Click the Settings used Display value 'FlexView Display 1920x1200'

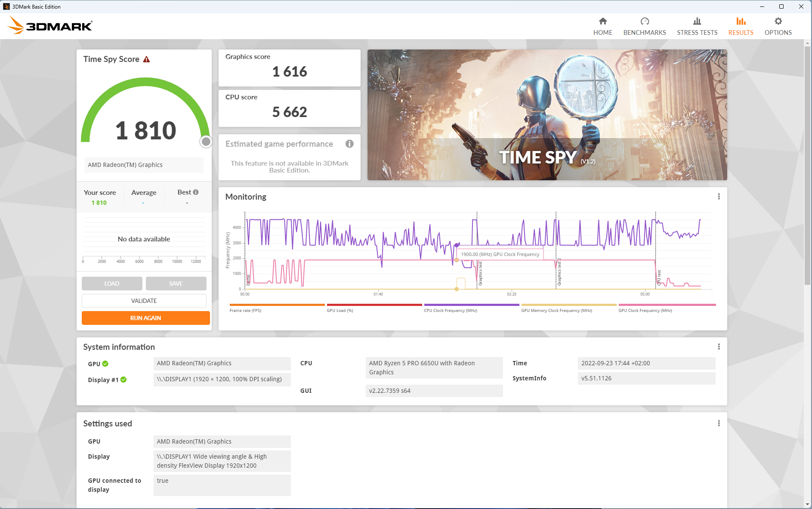(x=222, y=461)
